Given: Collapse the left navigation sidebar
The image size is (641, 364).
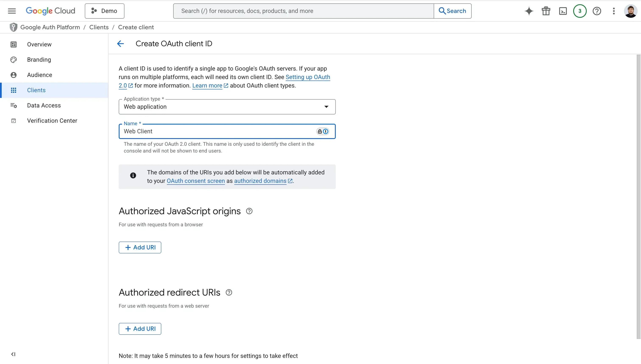Looking at the screenshot, I should 13,354.
